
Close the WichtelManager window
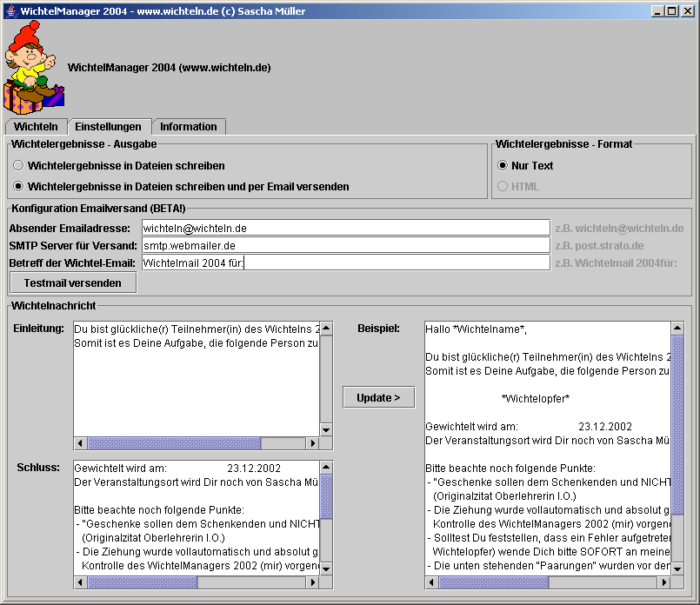pyautogui.click(x=688, y=11)
